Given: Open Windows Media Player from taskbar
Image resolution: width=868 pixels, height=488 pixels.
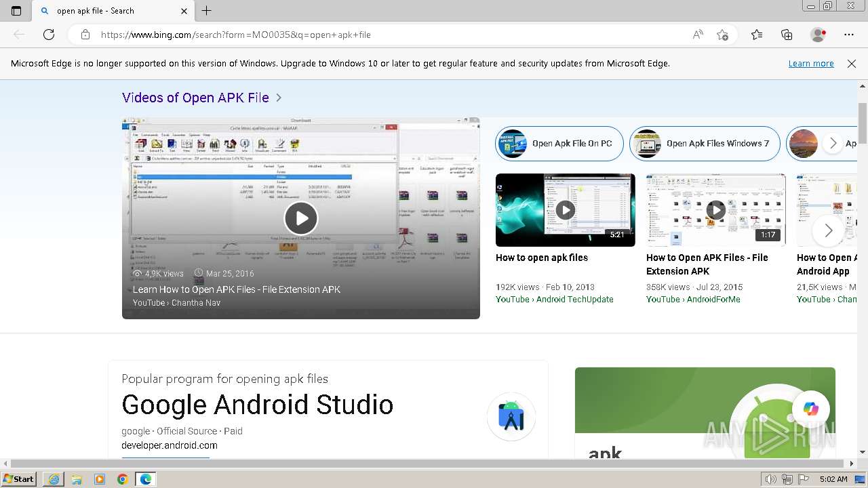Looking at the screenshot, I should pos(99,479).
